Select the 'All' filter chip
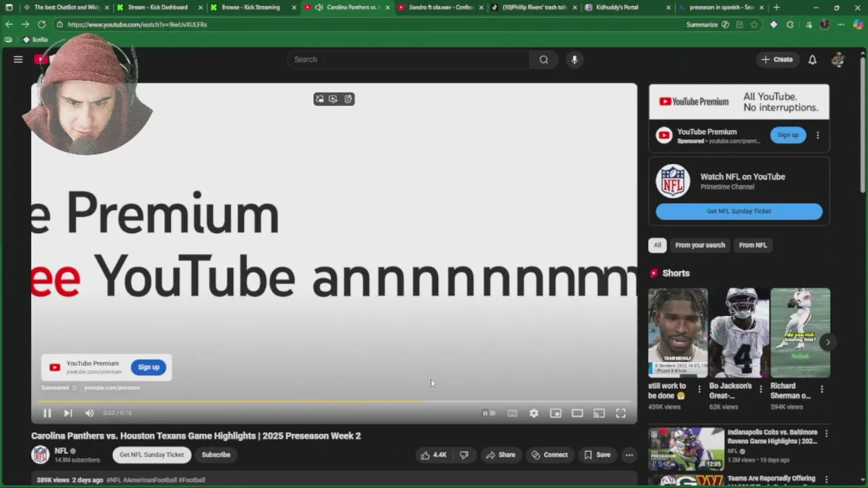The height and width of the screenshot is (488, 868). click(x=657, y=245)
